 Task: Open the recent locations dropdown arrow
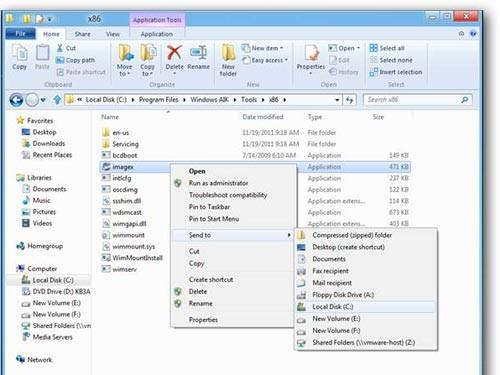(43, 100)
